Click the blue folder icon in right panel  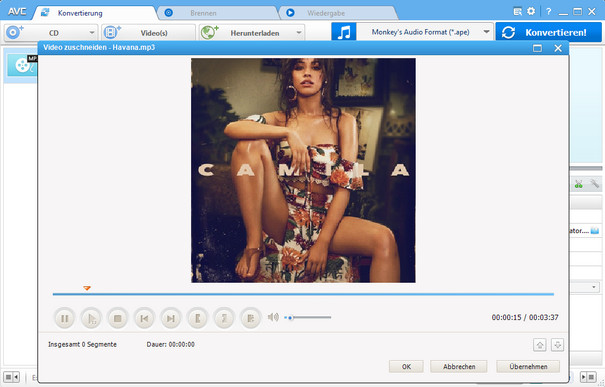point(595,231)
